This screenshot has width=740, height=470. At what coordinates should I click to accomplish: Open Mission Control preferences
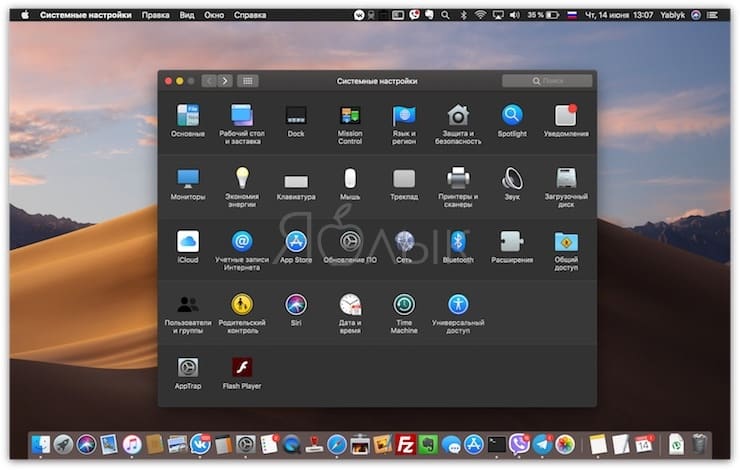(350, 125)
